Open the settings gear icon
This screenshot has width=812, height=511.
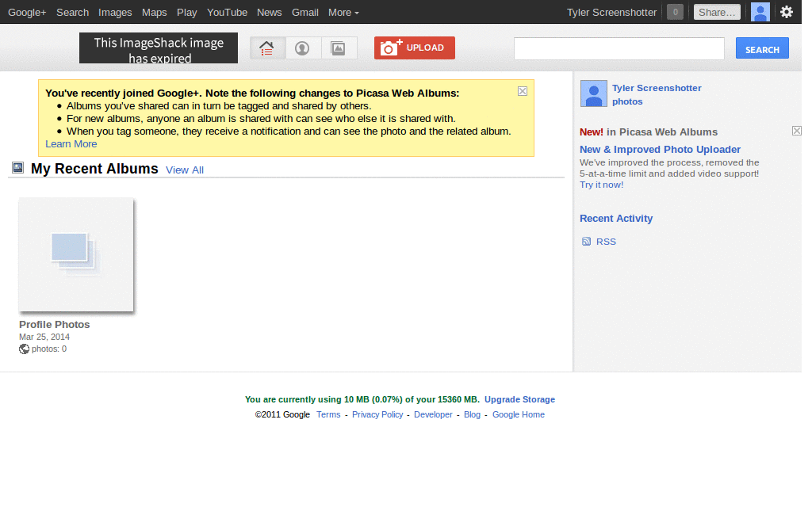pos(787,12)
